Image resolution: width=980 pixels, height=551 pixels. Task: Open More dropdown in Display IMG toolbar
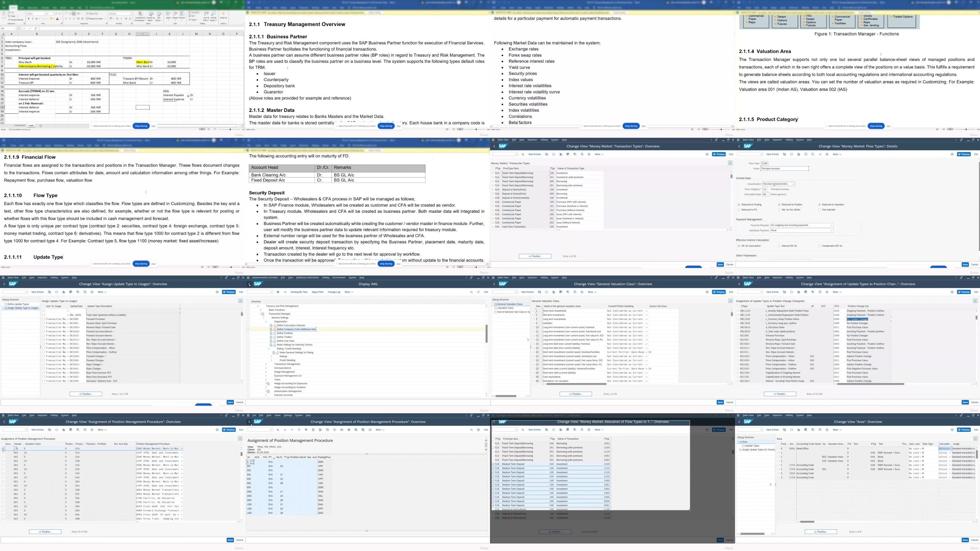(x=349, y=292)
